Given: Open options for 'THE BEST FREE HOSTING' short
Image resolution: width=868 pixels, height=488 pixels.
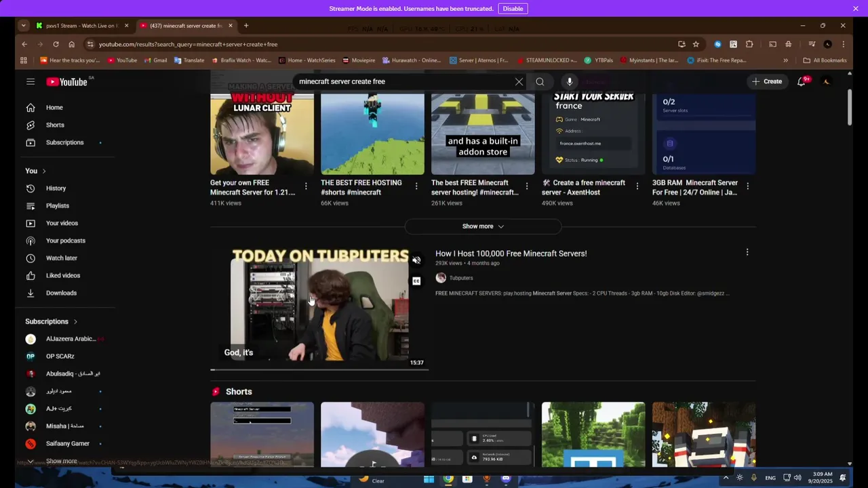Looking at the screenshot, I should point(416,186).
